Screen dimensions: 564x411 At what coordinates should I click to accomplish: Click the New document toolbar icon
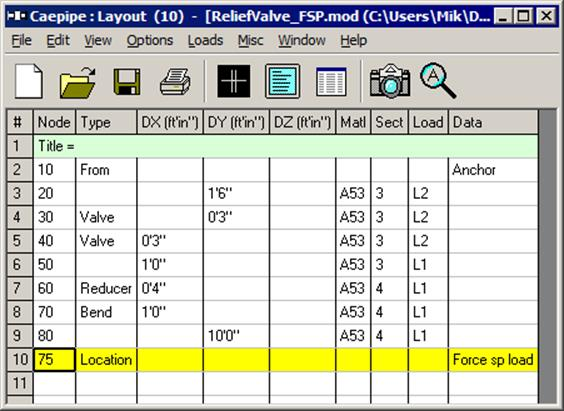pyautogui.click(x=28, y=81)
